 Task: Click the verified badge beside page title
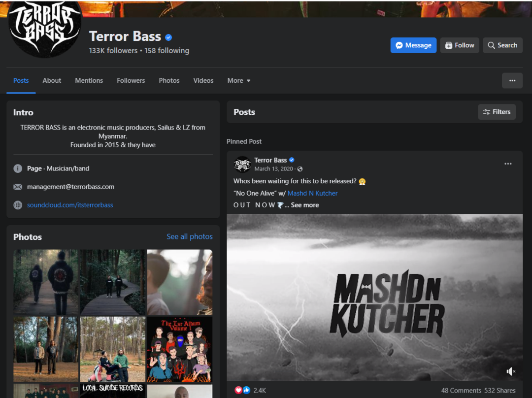pos(168,37)
